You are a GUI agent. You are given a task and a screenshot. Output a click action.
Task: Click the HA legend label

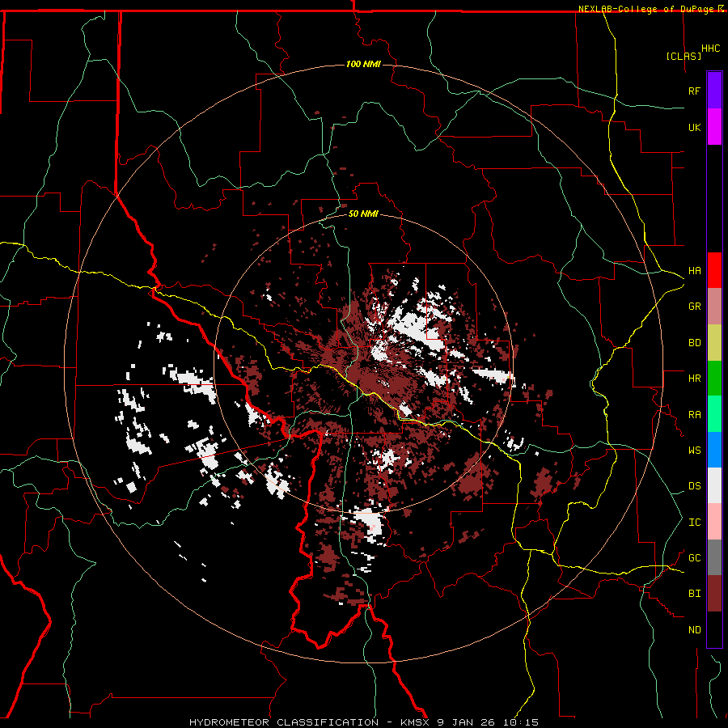coord(695,271)
